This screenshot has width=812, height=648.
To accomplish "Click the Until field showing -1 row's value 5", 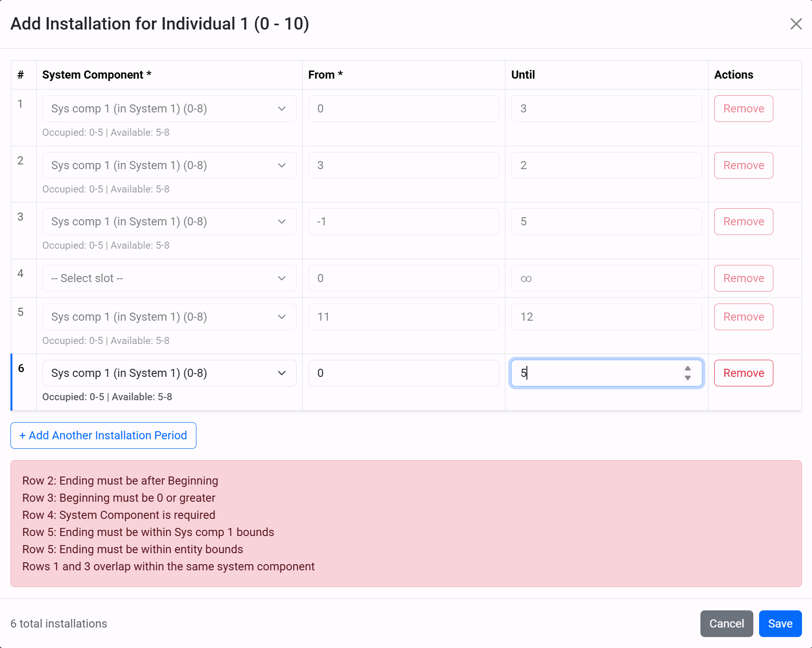I will point(606,221).
